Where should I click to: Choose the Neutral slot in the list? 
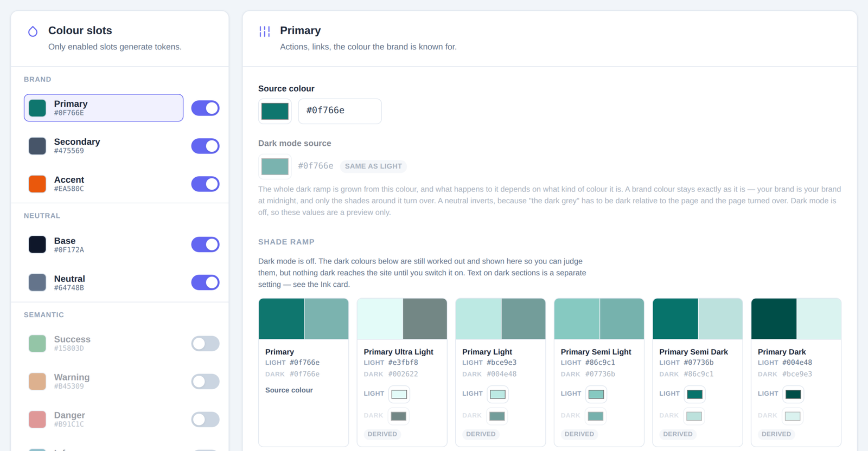click(104, 282)
